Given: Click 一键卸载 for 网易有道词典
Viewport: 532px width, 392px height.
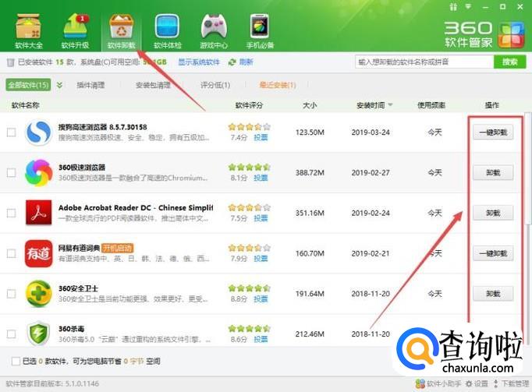Looking at the screenshot, I should (493, 253).
